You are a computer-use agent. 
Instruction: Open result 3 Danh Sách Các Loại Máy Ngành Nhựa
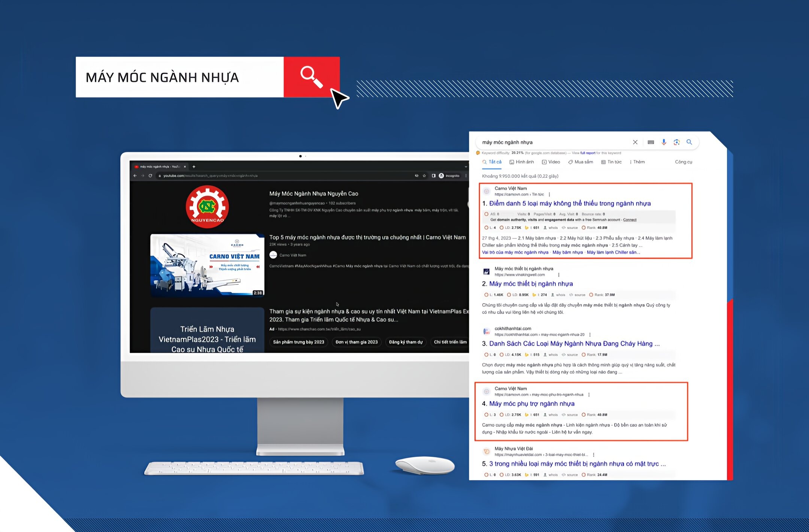(574, 344)
